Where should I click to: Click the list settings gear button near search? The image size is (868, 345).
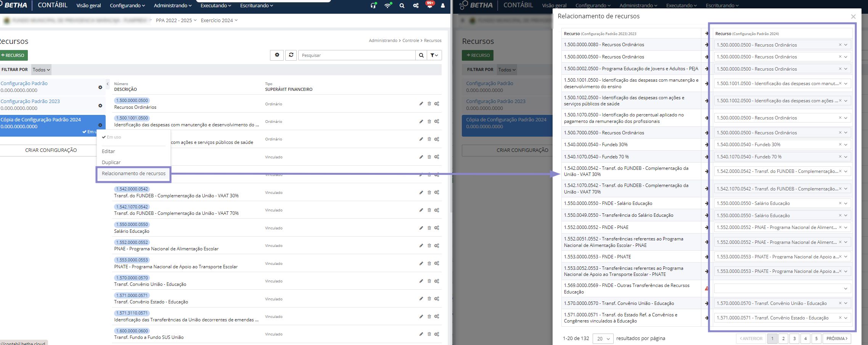tap(277, 55)
